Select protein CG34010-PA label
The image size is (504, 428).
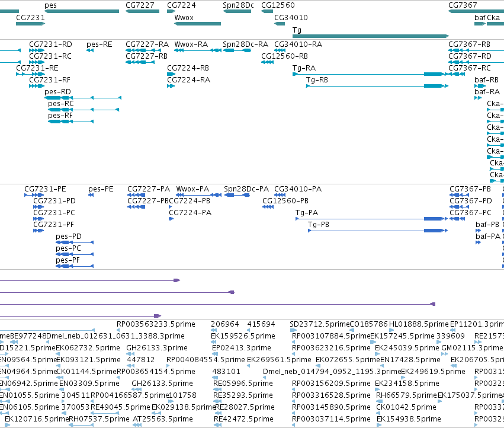pyautogui.click(x=298, y=189)
